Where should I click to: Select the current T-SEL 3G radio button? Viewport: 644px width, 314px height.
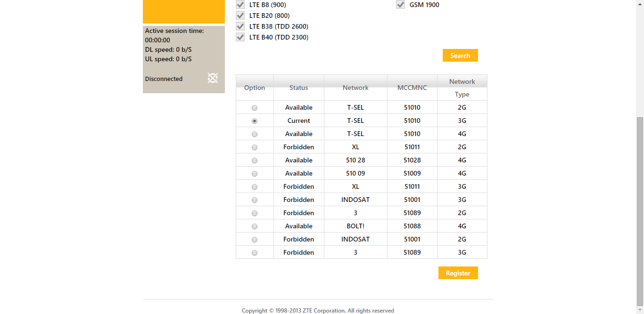coord(255,121)
